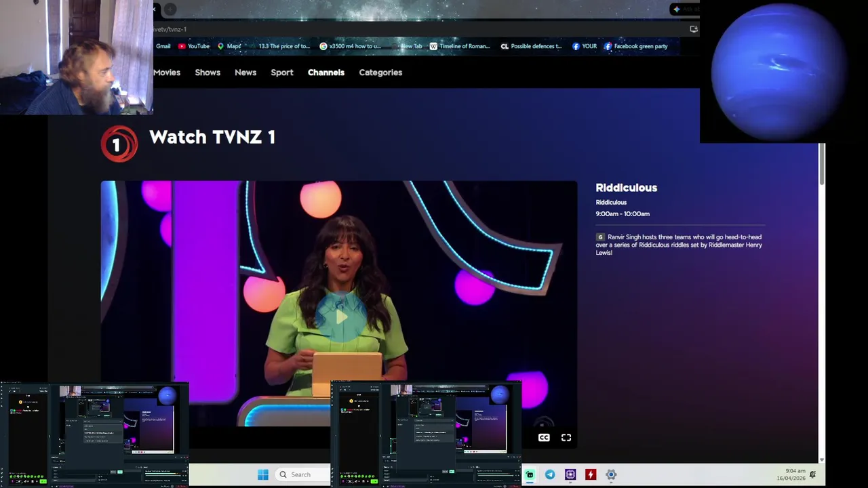868x488 pixels.
Task: Click the right OBS preview thumbnail
Action: (x=426, y=434)
